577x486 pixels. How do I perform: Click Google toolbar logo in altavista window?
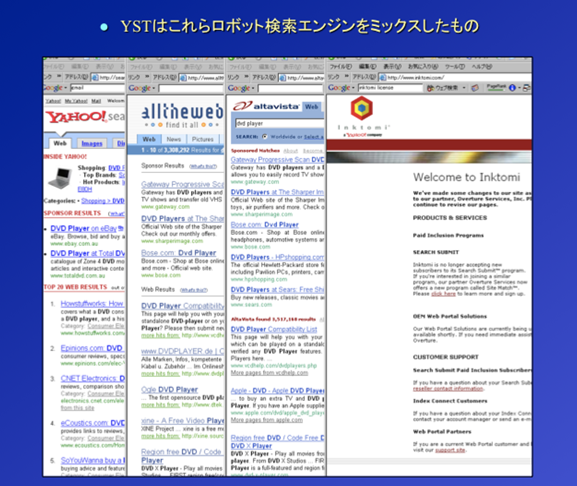coord(238,88)
